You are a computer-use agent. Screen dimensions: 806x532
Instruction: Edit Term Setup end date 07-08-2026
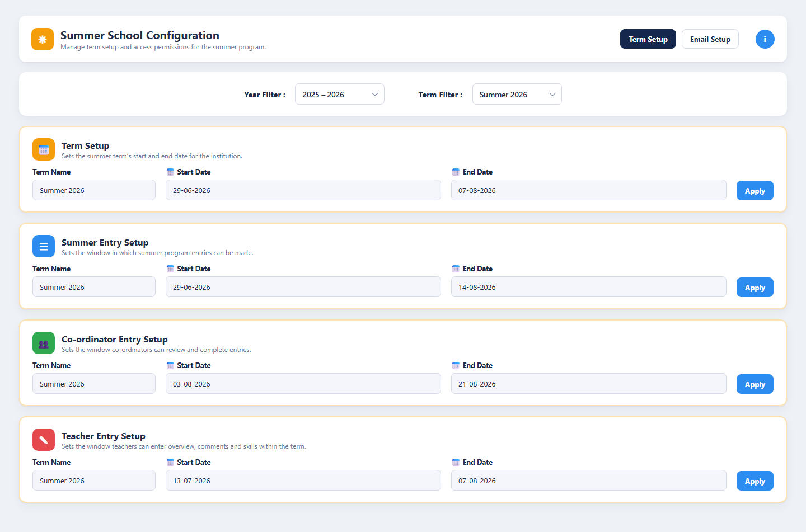pos(589,190)
